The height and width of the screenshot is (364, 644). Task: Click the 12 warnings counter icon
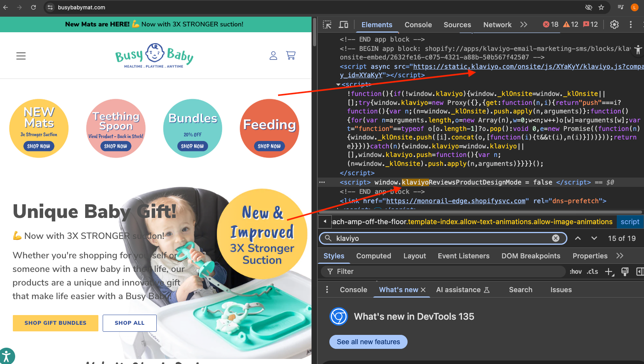click(x=571, y=24)
